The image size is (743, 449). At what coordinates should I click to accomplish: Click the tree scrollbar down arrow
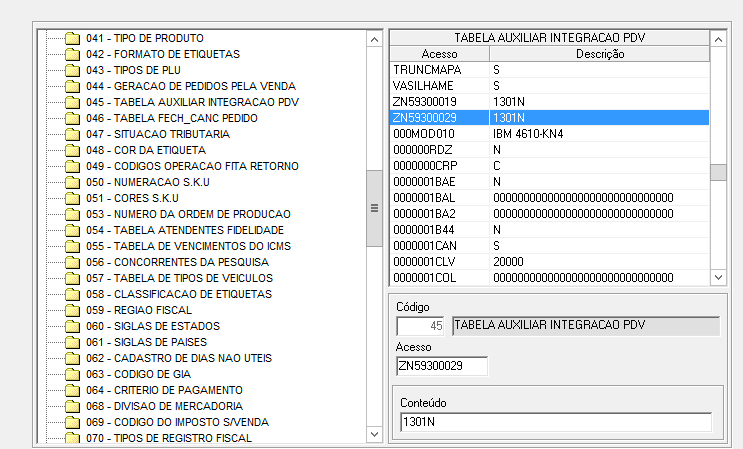click(x=374, y=434)
